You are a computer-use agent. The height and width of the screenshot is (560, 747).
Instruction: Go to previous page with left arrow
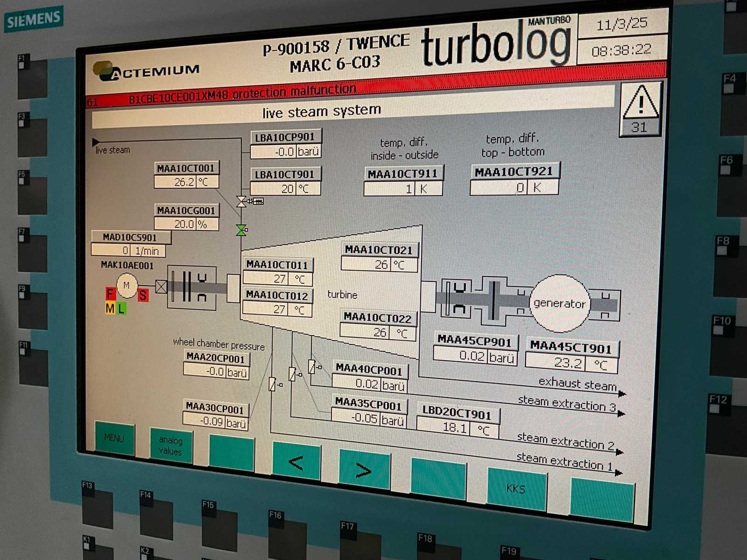tap(296, 462)
